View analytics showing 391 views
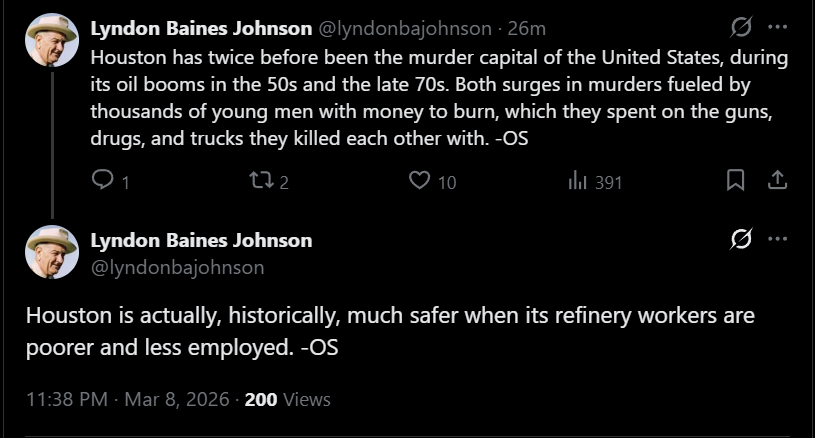This screenshot has height=438, width=815. (578, 181)
